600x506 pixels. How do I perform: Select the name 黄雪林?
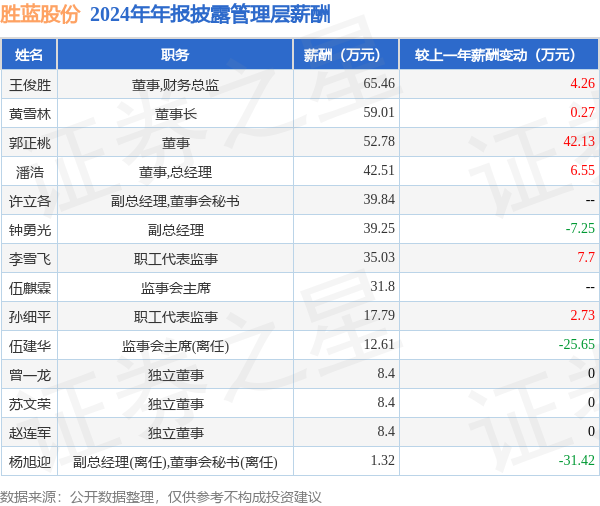(x=30, y=114)
